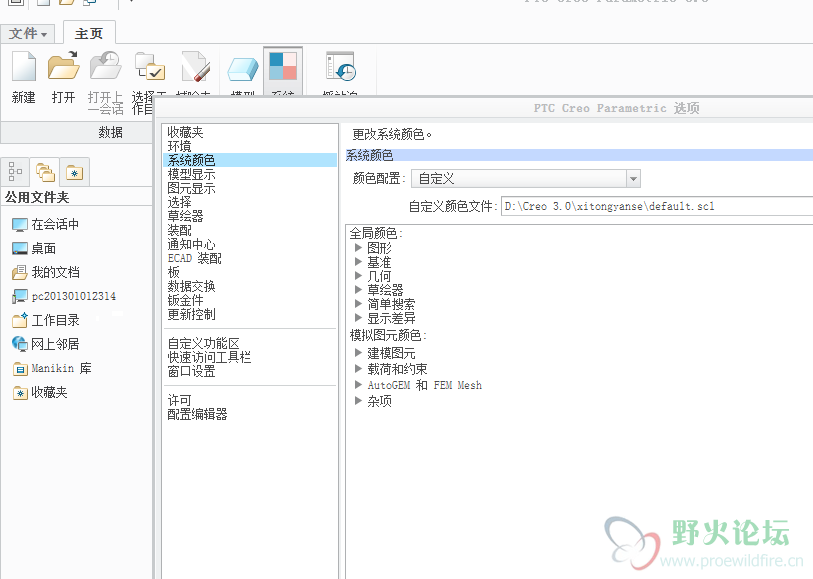Open Licensing (许可) settings

pos(179,400)
